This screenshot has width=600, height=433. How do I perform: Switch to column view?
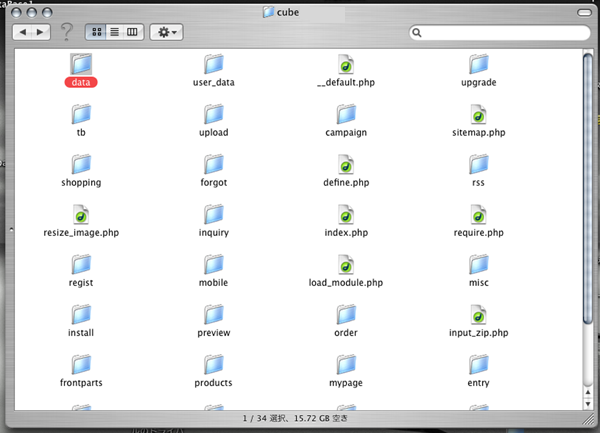pyautogui.click(x=132, y=32)
